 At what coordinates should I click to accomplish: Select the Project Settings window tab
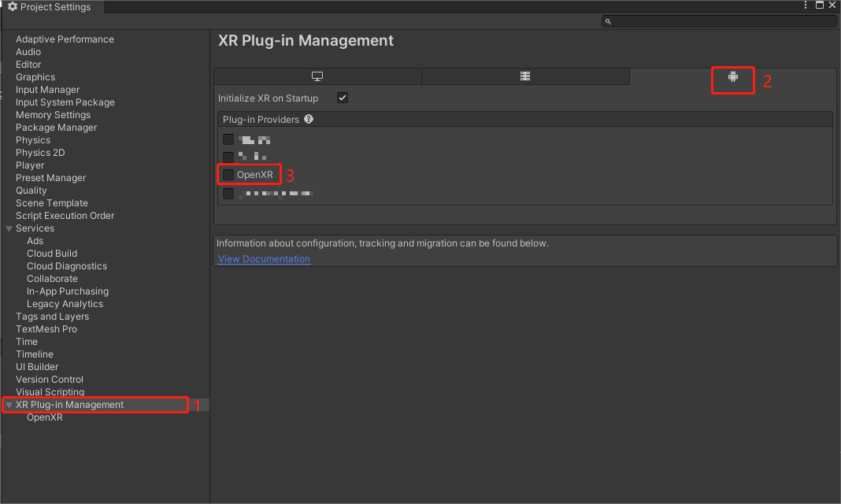[50, 7]
